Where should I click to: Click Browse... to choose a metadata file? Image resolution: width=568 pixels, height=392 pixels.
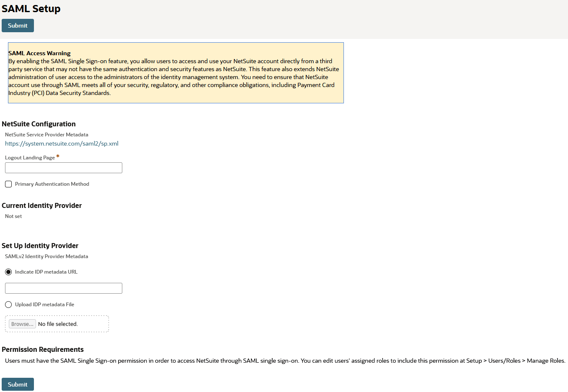22,324
